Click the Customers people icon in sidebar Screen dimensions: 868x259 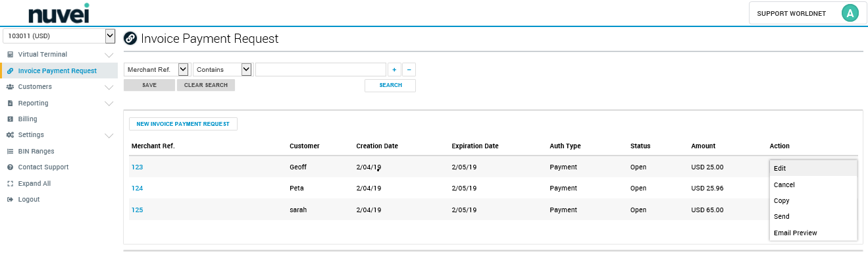coord(11,86)
